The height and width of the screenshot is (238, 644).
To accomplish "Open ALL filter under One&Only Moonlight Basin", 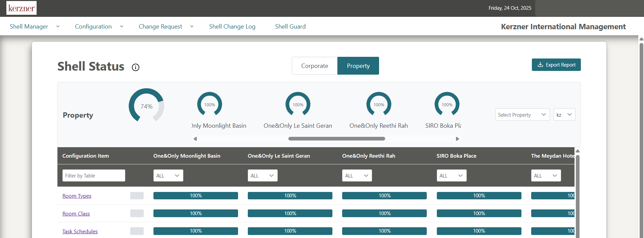I will (x=168, y=175).
